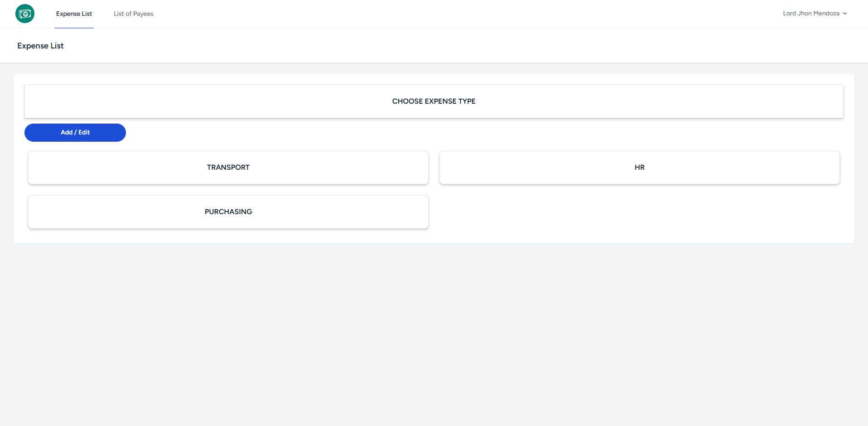Open Lord Jhon Mendoza user menu
Image resolution: width=868 pixels, height=426 pixels.
click(x=815, y=14)
